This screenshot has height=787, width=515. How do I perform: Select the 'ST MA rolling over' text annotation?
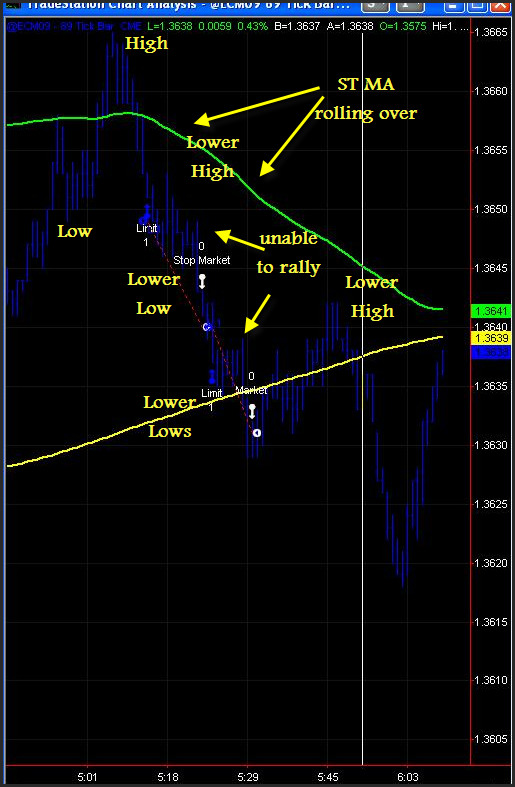click(366, 99)
